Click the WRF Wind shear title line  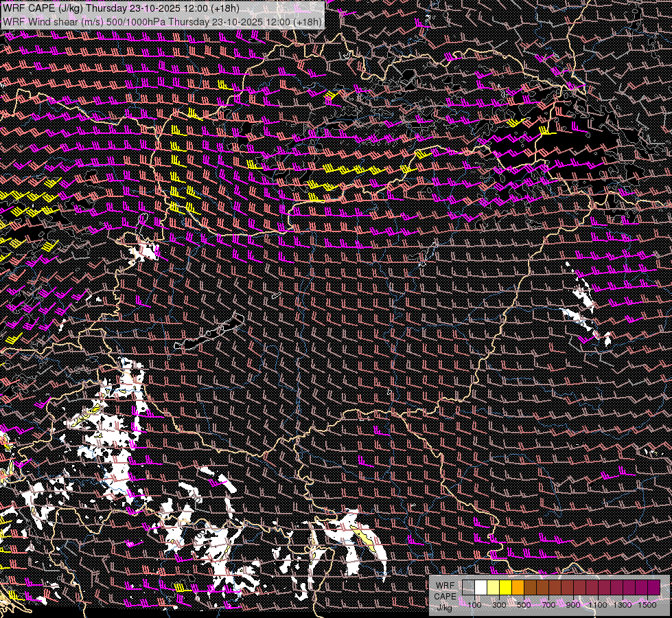(x=162, y=22)
